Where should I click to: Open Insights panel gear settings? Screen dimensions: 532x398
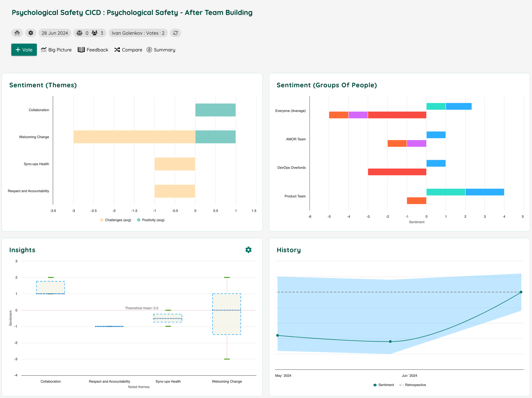[x=249, y=250]
